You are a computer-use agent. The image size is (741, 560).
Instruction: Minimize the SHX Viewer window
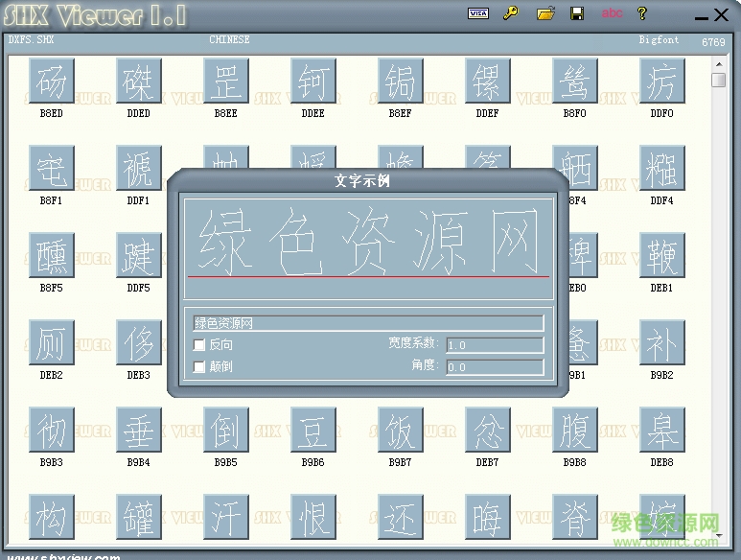[702, 17]
